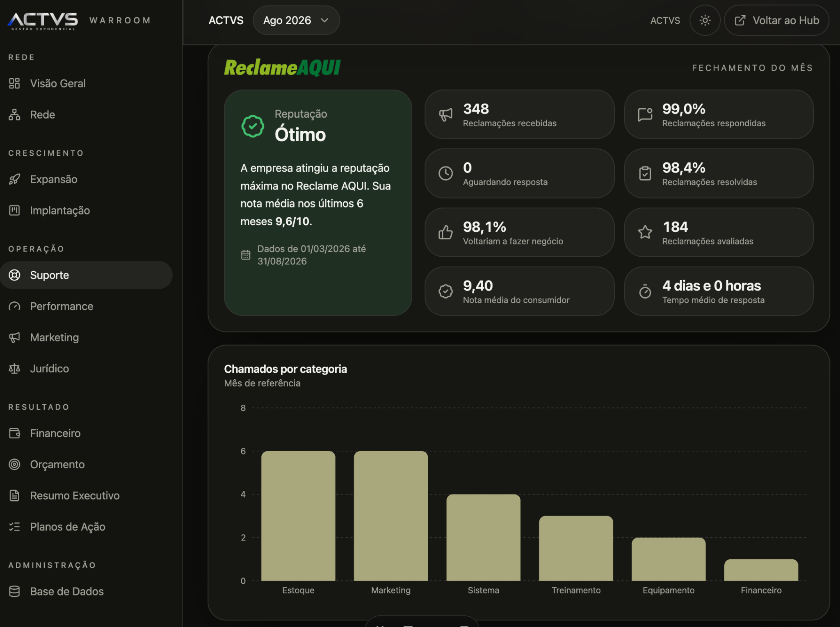Click the Base de Dados database icon
This screenshot has height=627, width=840.
14,591
